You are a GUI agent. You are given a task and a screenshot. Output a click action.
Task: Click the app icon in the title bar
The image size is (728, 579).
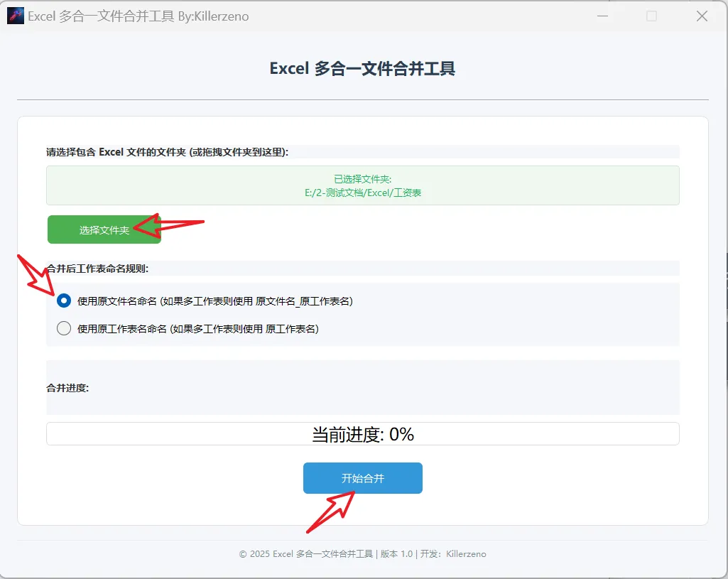(x=15, y=16)
